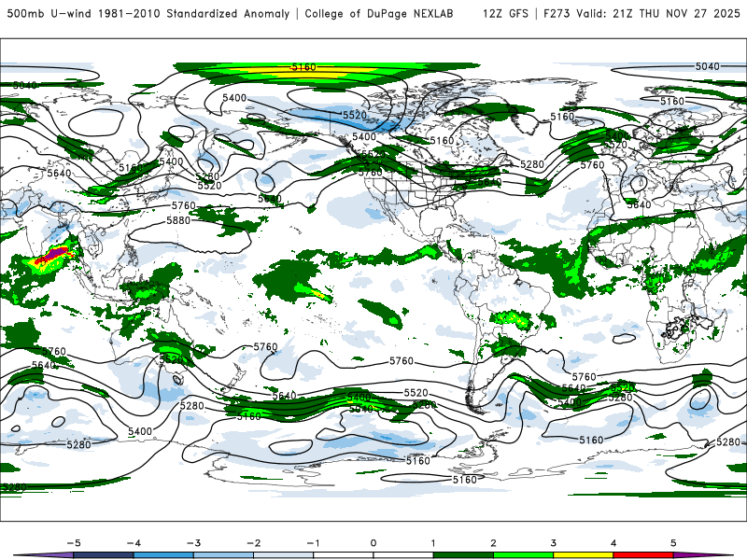Select the red 4 to 5 colorbar segment
747x560 pixels.
point(643,555)
